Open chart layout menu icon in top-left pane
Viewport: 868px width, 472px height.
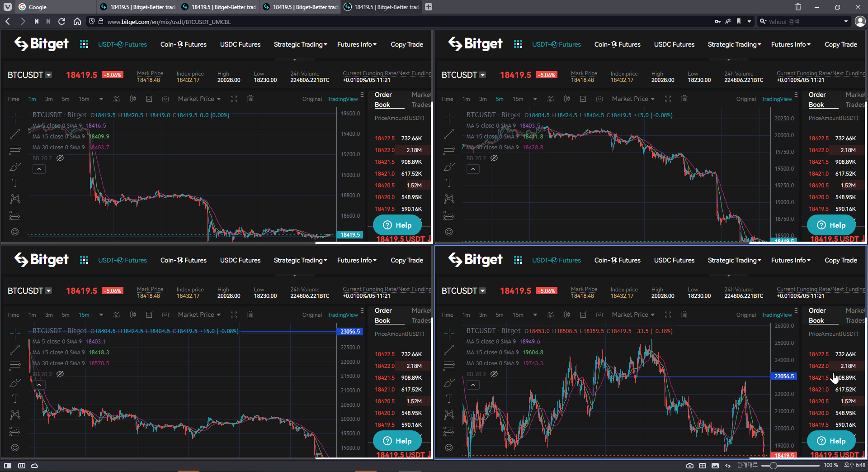coord(362,95)
